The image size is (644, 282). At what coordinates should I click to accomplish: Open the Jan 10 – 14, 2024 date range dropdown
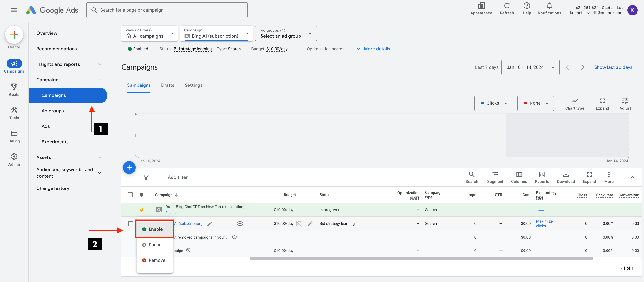pyautogui.click(x=530, y=67)
